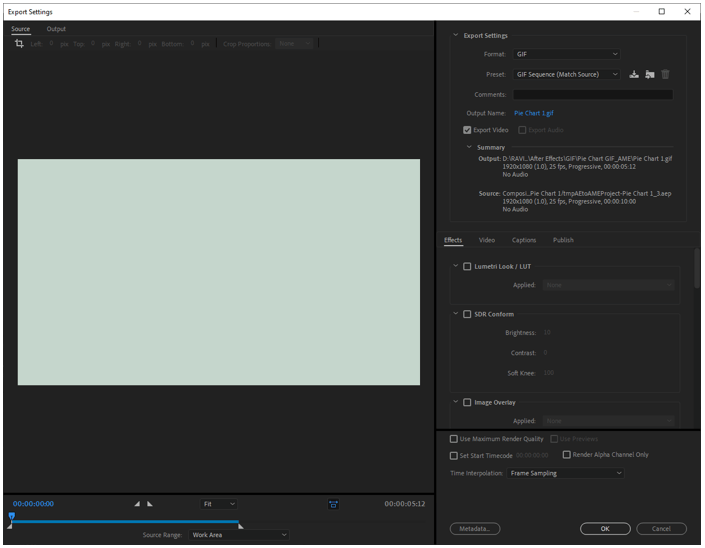The width and height of the screenshot is (705, 548).
Task: Select the Effects tab
Action: point(453,240)
